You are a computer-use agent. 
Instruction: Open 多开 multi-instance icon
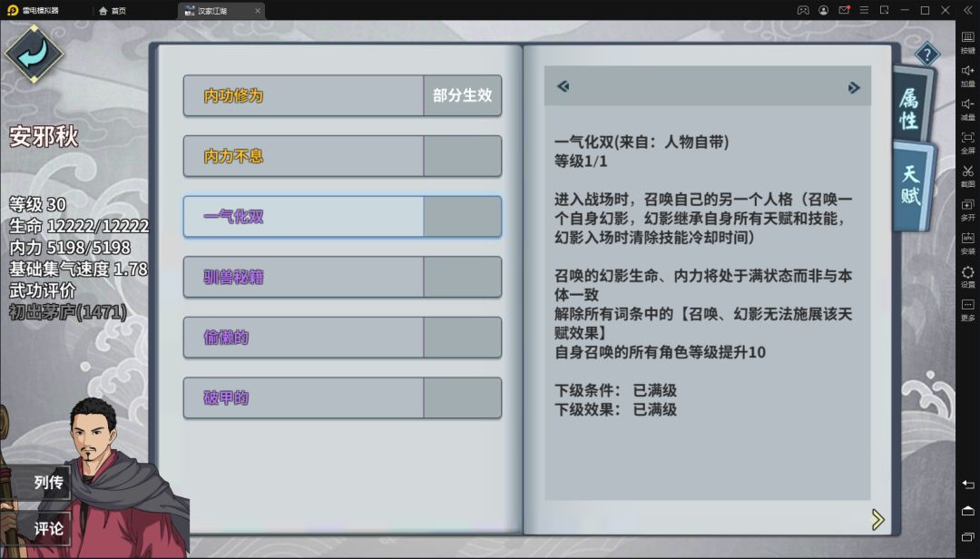pyautogui.click(x=967, y=210)
